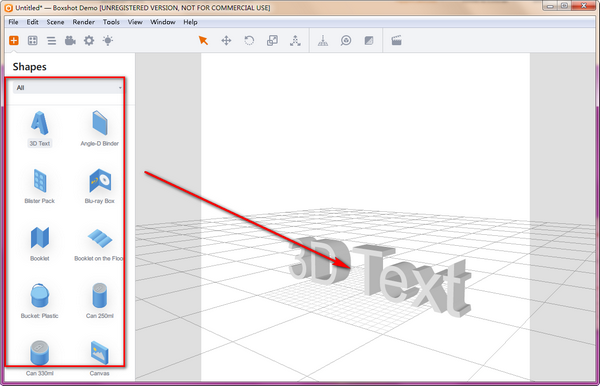Image resolution: width=600 pixels, height=386 pixels.
Task: Open the View menu
Action: point(135,22)
